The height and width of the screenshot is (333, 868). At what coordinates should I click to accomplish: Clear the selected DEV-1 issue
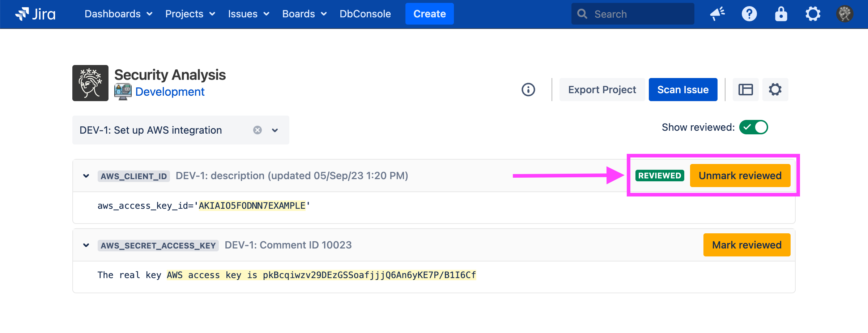257,130
